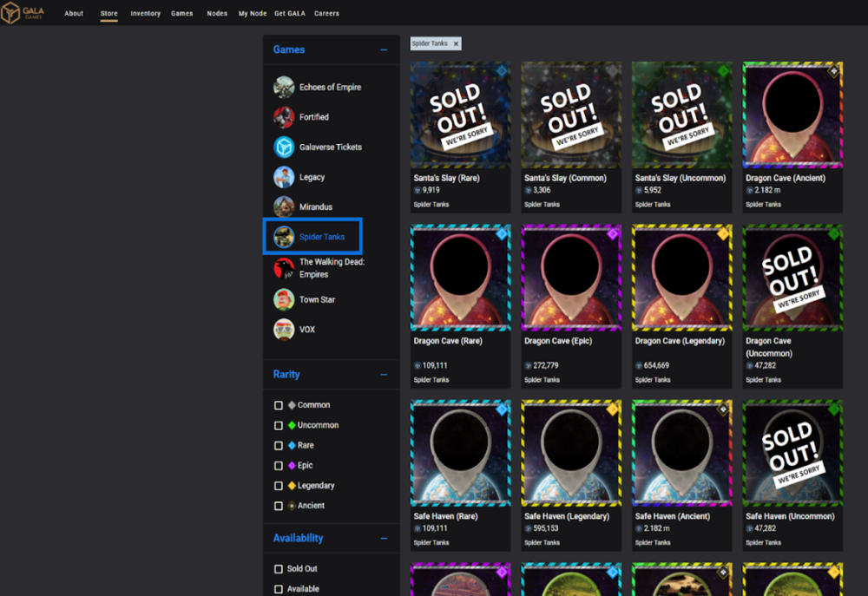Screen dimensions: 868x596
Task: Select the Spider Tanks game icon
Action: click(284, 237)
